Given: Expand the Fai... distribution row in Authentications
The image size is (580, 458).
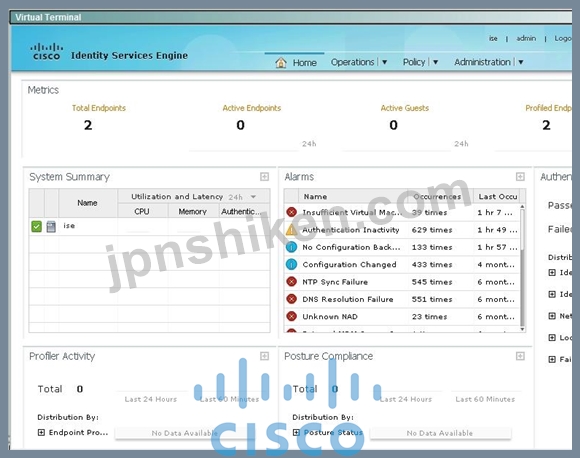Looking at the screenshot, I should click(552, 359).
